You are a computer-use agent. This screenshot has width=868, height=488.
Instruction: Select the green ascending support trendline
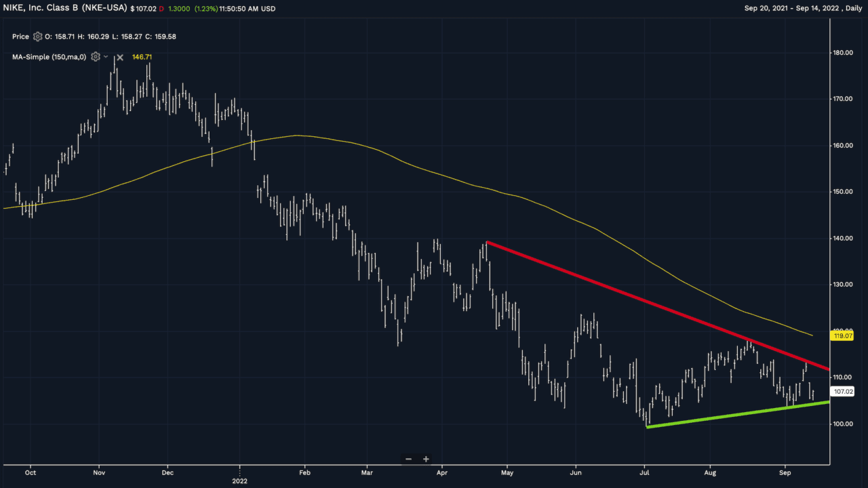pos(739,414)
